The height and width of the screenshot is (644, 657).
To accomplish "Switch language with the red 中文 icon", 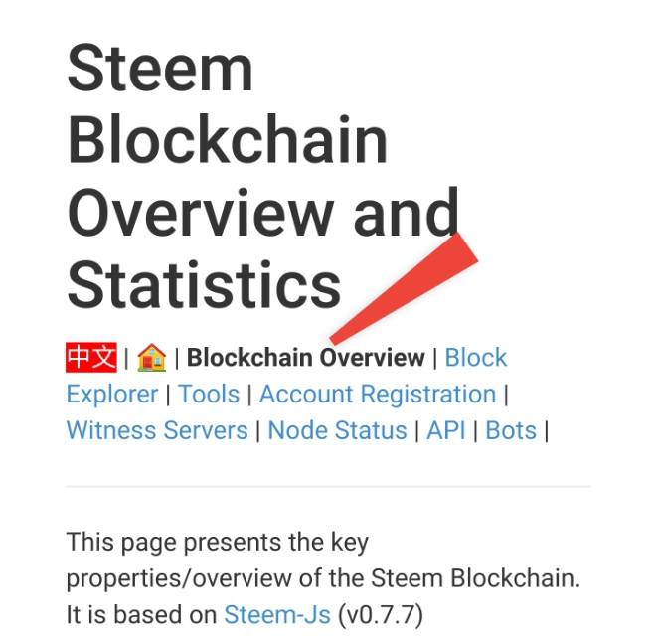I will pos(90,357).
